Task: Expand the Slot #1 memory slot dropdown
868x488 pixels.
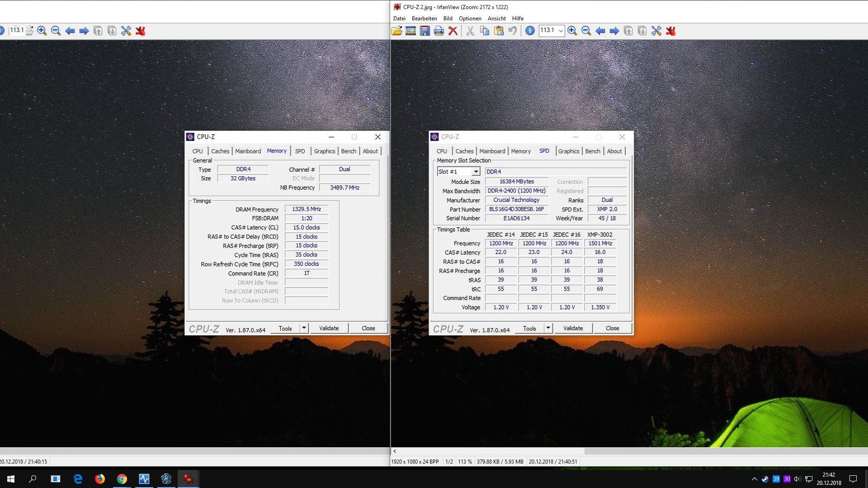Action: (x=476, y=172)
